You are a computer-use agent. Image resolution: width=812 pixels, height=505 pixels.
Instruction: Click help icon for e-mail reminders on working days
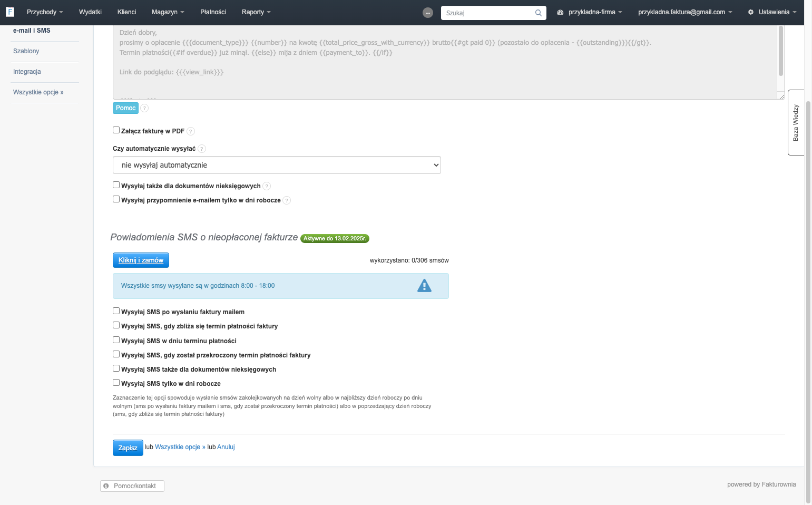coord(287,200)
